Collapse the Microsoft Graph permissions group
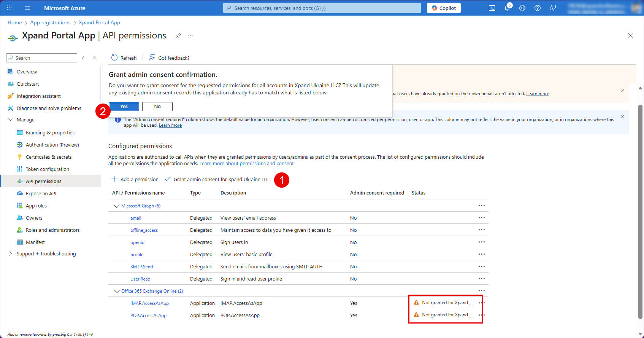Viewport: 644px width, 338px height. [x=116, y=206]
